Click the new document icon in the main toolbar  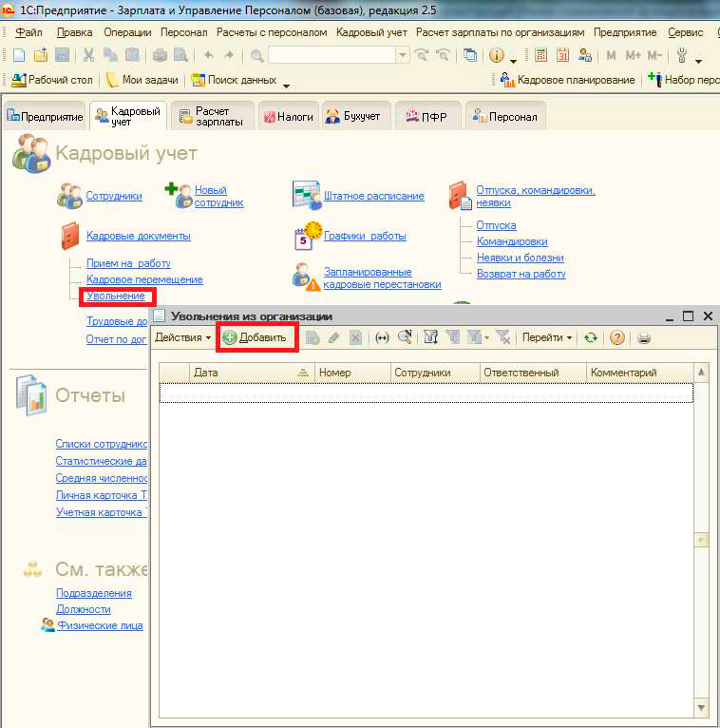(x=18, y=56)
